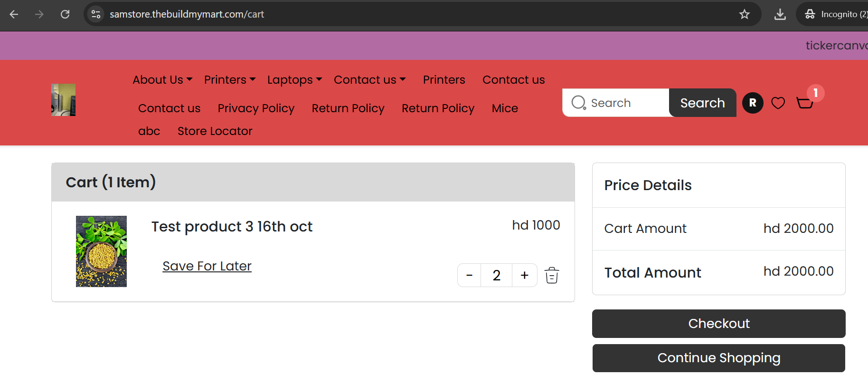Expand the Laptops dropdown menu
Image resolution: width=868 pixels, height=385 pixels.
[x=294, y=79]
